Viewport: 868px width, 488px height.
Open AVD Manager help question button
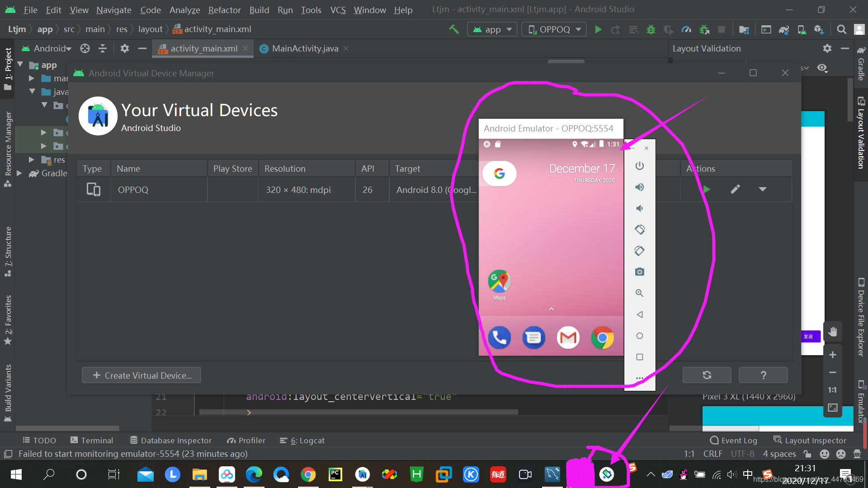click(763, 375)
